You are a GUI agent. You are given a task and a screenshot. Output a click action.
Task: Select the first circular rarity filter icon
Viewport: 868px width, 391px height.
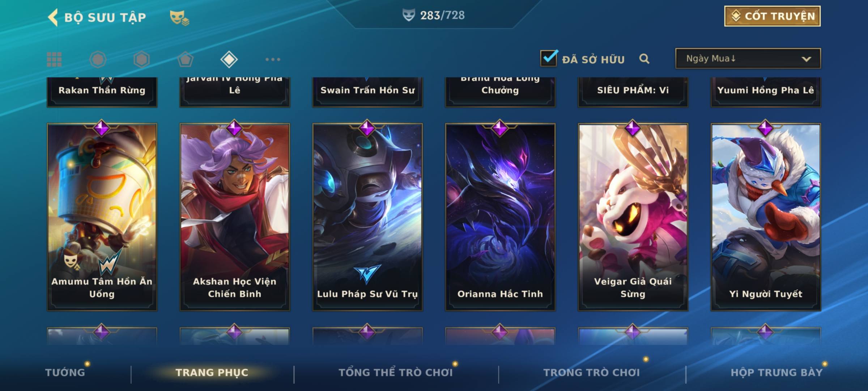tap(98, 59)
